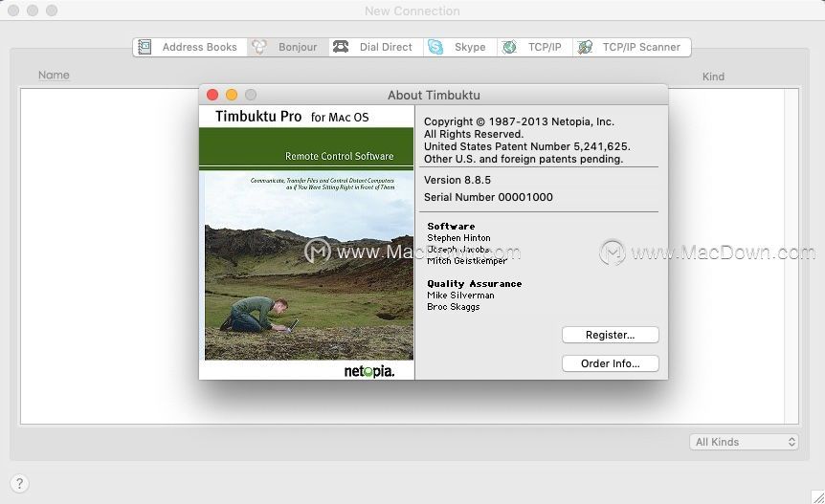Open the All Kinds dropdown
Image resolution: width=825 pixels, height=504 pixels.
(x=744, y=442)
